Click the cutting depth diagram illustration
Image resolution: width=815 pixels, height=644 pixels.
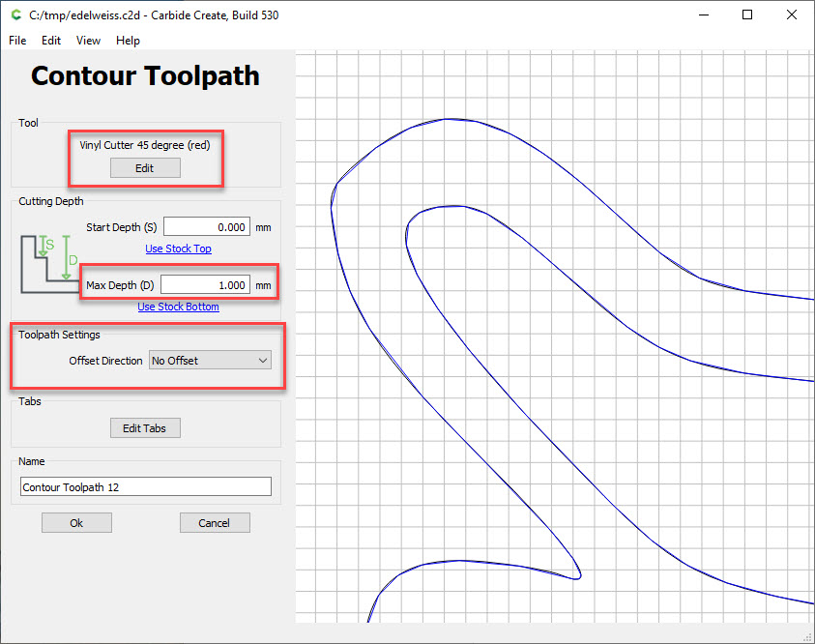click(50, 262)
